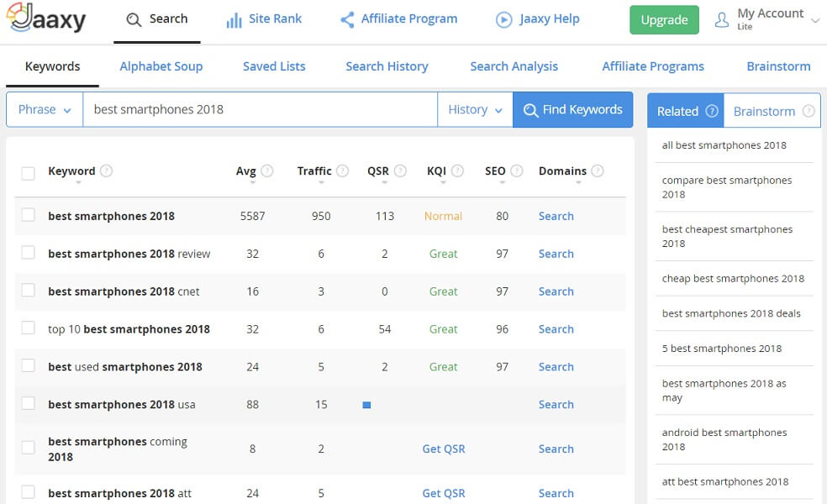Click Domains Search link for 'best smartphones 2018 cnet'
This screenshot has height=504, width=827.
(556, 291)
